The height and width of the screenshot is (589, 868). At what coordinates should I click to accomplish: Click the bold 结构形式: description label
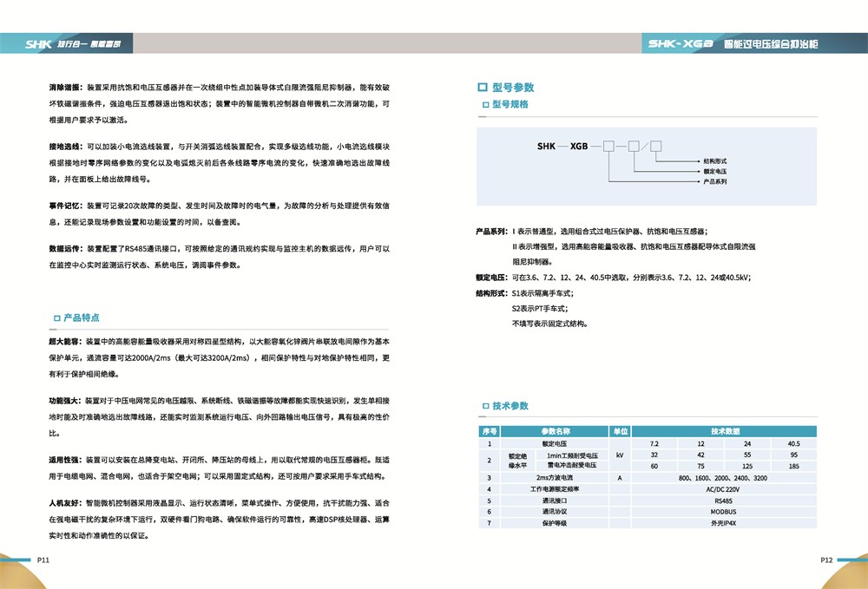click(491, 293)
